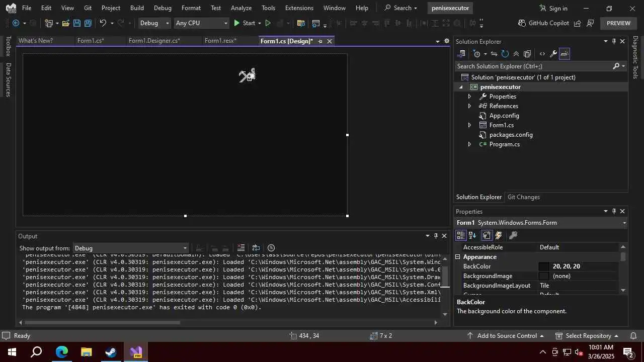Expand the References node in Solution Explorer
This screenshot has width=644, height=362.
pyautogui.click(x=469, y=106)
